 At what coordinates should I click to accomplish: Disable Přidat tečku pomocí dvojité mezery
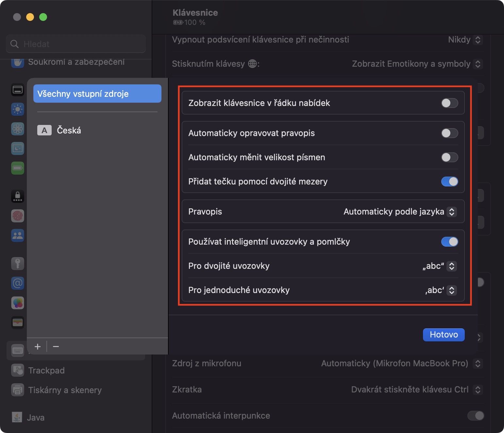tap(449, 182)
